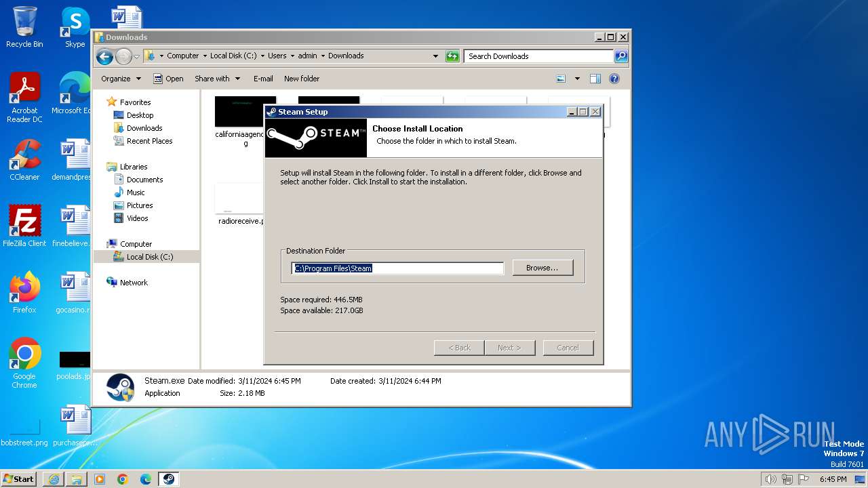Open the Organize menu
This screenshot has height=488, width=868.
click(121, 79)
